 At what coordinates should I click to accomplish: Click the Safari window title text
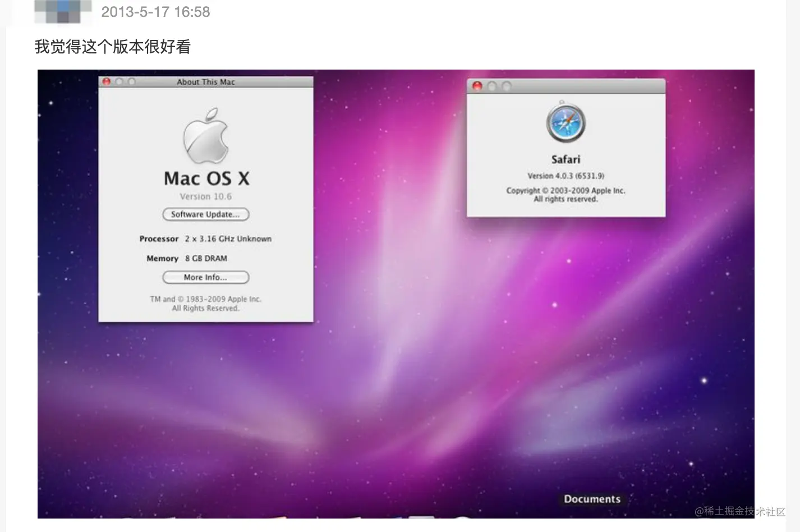[565, 159]
